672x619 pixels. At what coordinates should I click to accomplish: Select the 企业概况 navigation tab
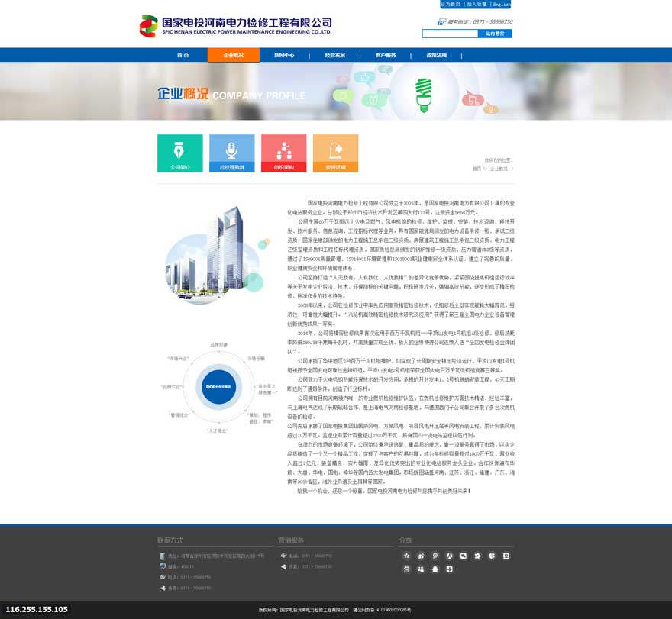pos(233,55)
